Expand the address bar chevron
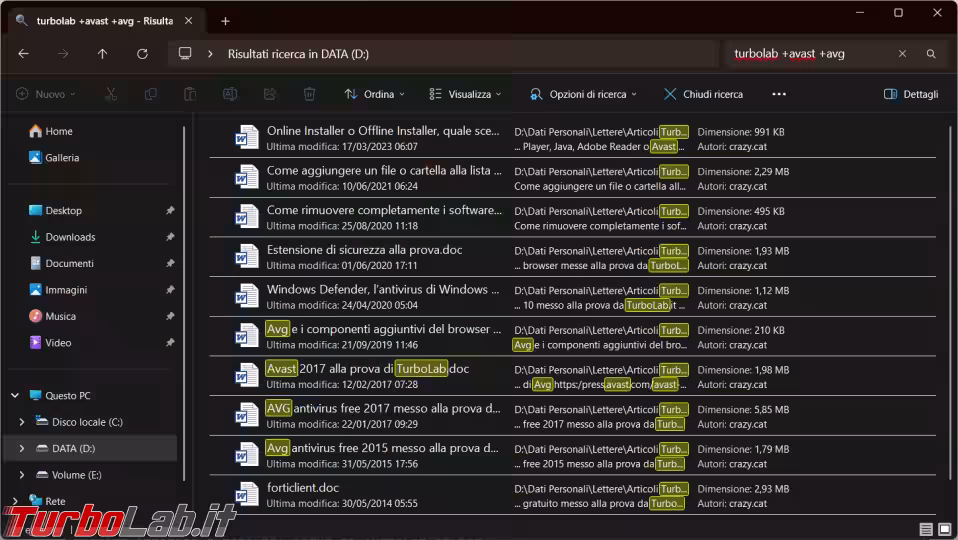 [x=210, y=54]
